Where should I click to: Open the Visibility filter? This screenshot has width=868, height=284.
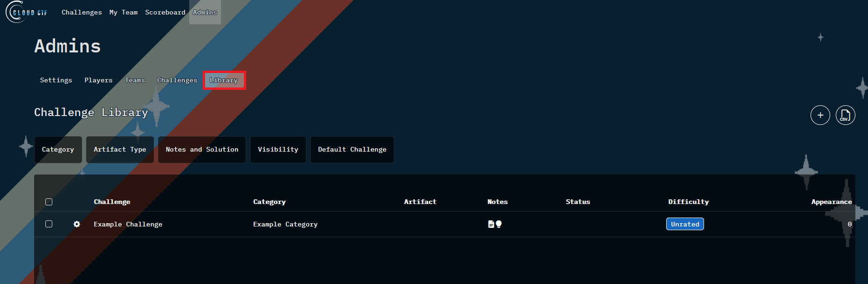point(278,149)
